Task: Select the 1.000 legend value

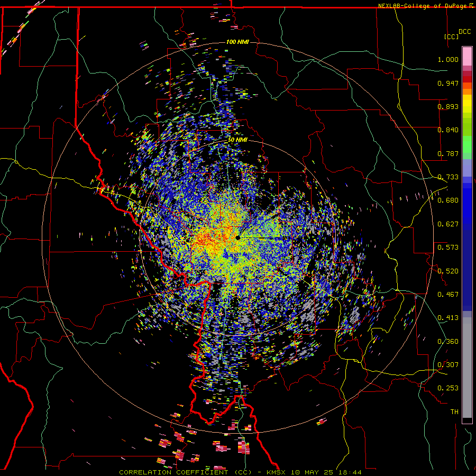Action: pos(448,59)
